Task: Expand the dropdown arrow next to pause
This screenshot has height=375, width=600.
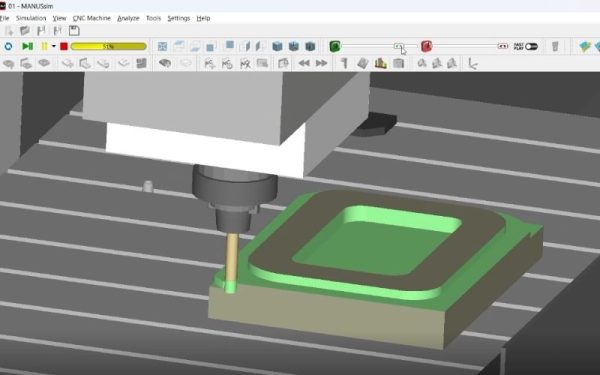Action: pyautogui.click(x=54, y=47)
